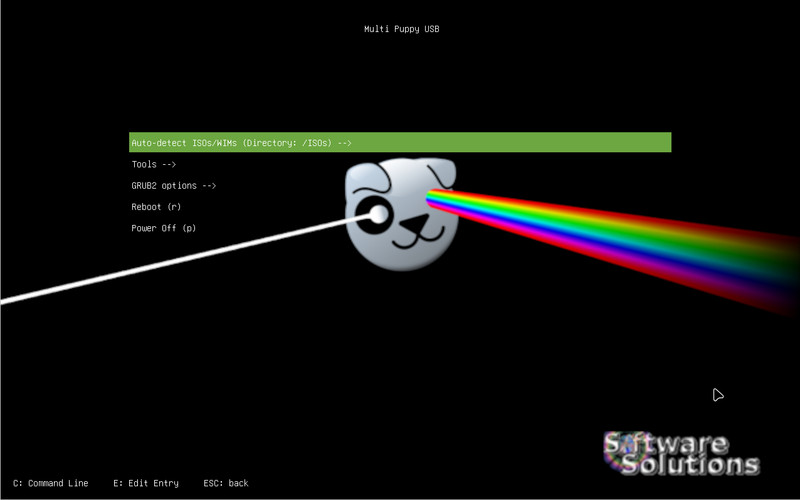Open GRUB2 options submenu entry
Screen dimensions: 800x500
point(173,186)
